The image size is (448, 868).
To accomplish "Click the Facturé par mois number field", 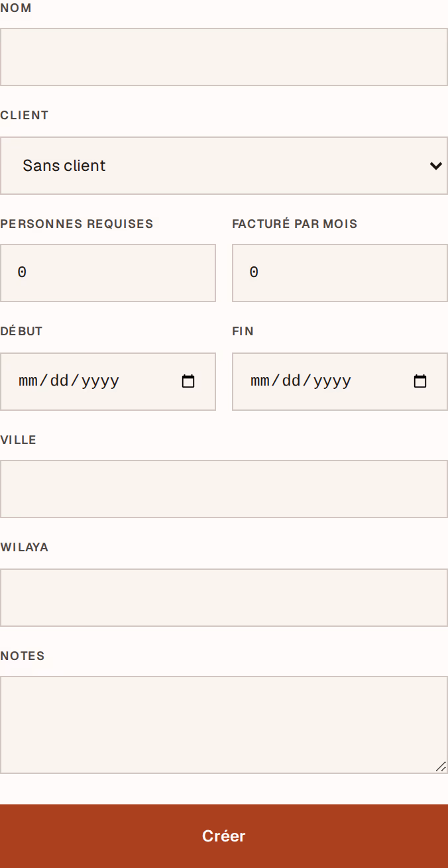I will (x=340, y=273).
